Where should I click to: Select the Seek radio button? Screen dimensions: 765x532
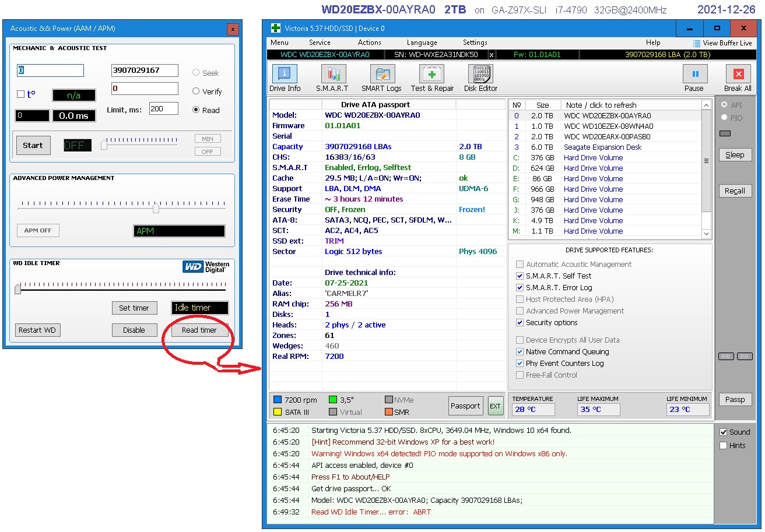(x=196, y=73)
